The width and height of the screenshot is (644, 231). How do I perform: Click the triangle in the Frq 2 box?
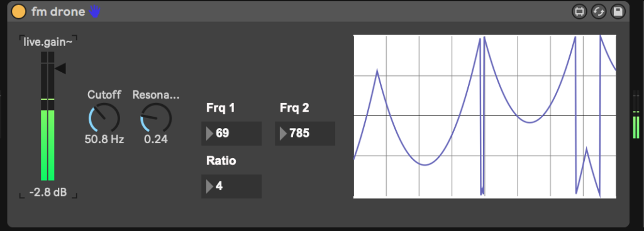pyautogui.click(x=283, y=134)
